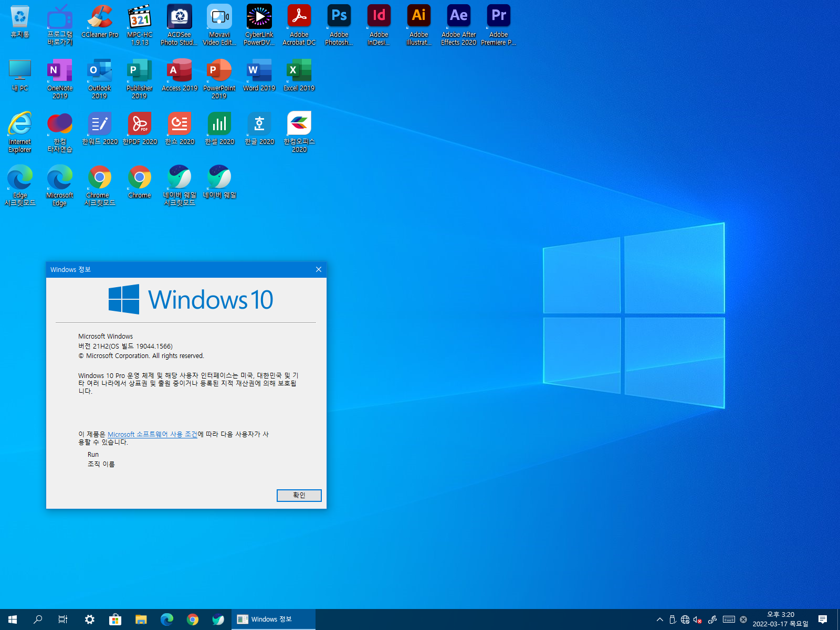
Task: Launch Internet Explorer desktop icon
Action: 20,132
